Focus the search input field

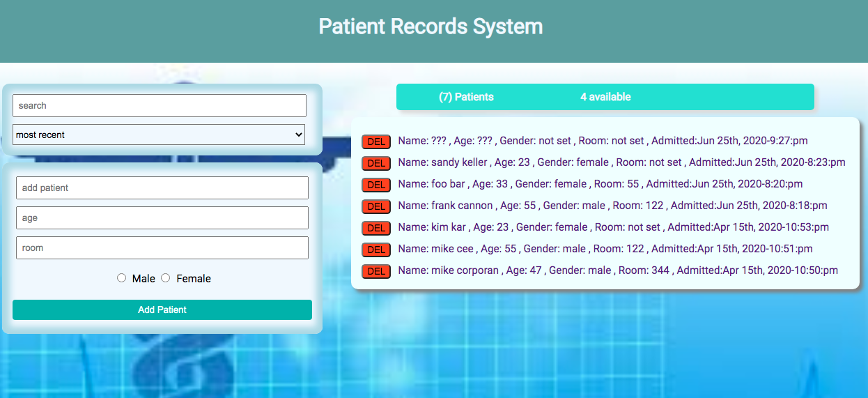[160, 105]
